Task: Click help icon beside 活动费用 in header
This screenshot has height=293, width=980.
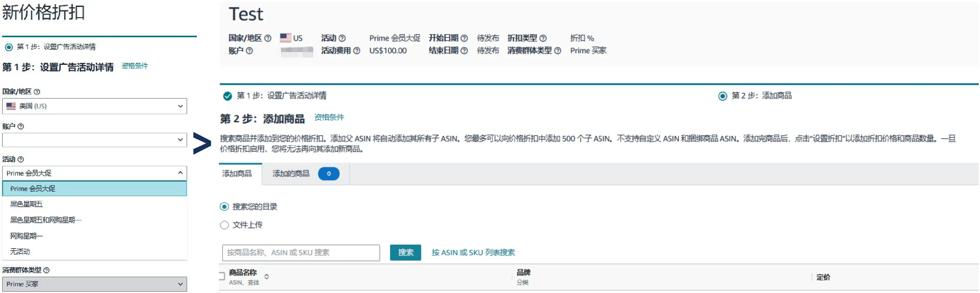Action: pyautogui.click(x=357, y=51)
